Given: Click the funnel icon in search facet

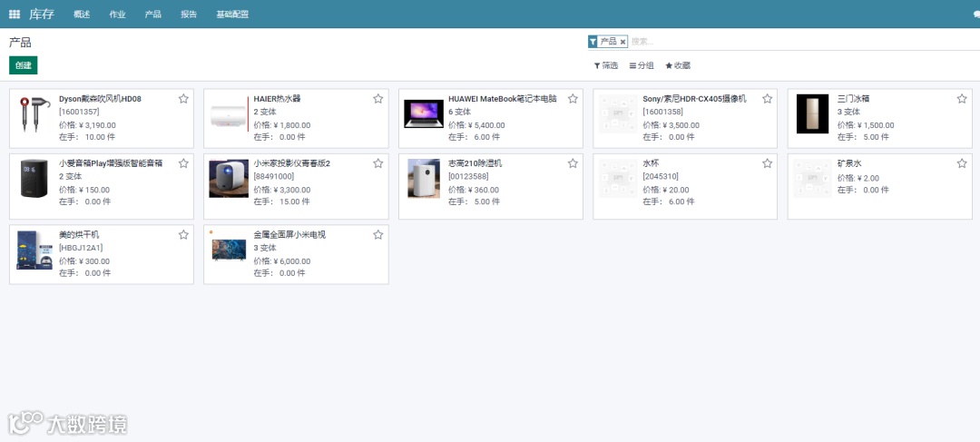Looking at the screenshot, I should (x=593, y=41).
